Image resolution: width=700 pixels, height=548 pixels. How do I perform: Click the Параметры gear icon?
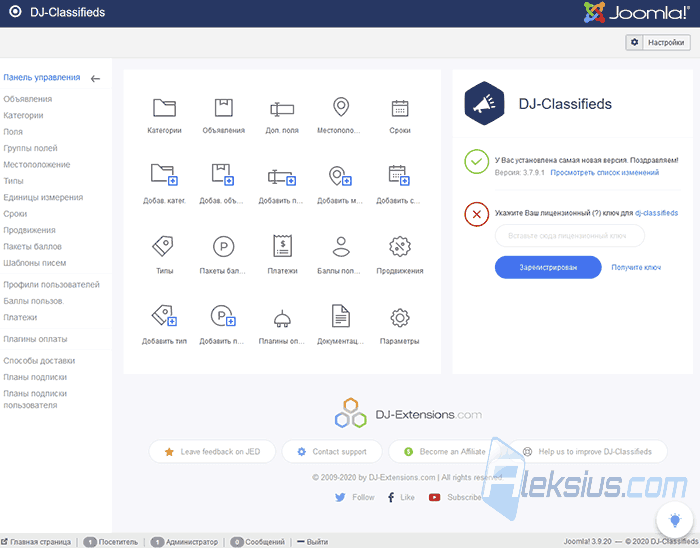point(400,318)
